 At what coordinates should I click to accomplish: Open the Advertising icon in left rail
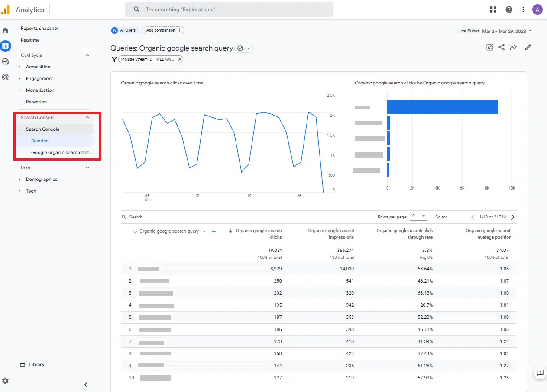pos(5,77)
